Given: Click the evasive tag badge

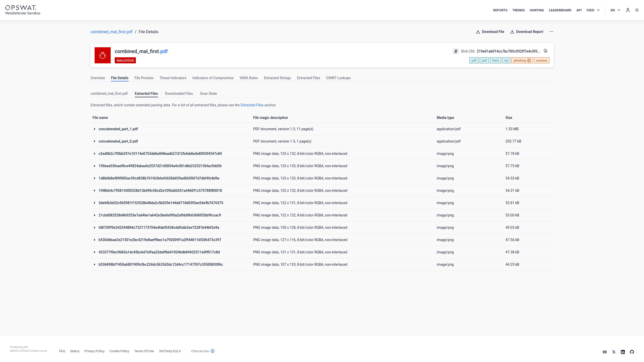Looking at the screenshot, I should (x=541, y=61).
